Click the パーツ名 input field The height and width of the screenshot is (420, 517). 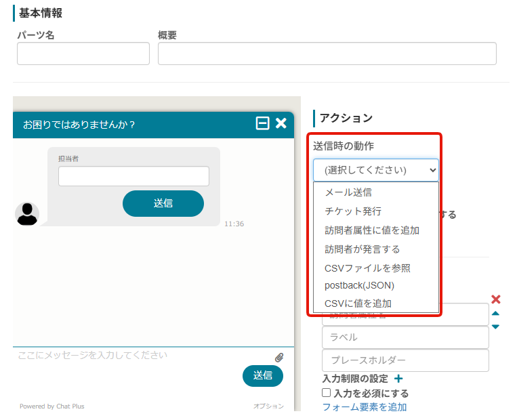click(x=83, y=54)
